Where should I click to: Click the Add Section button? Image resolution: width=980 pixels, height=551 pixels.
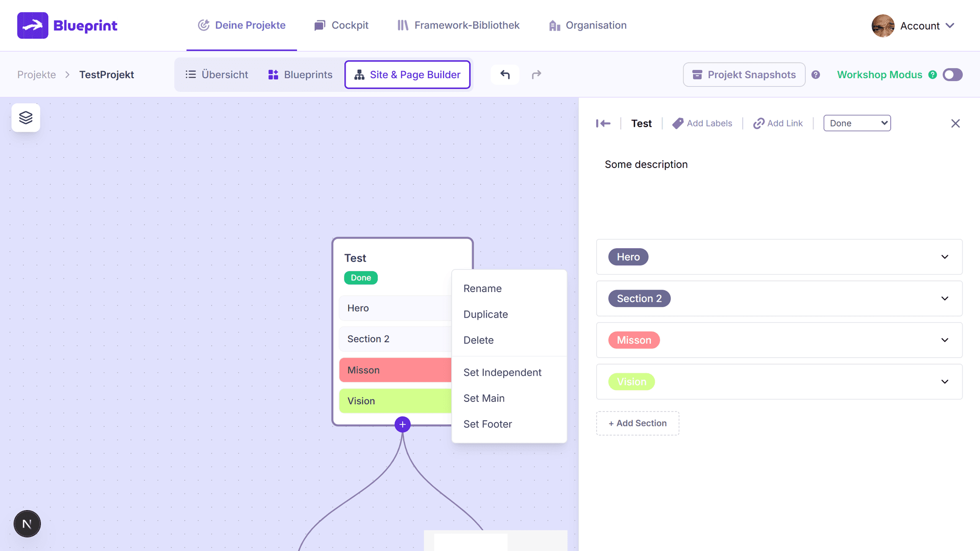pyautogui.click(x=638, y=423)
